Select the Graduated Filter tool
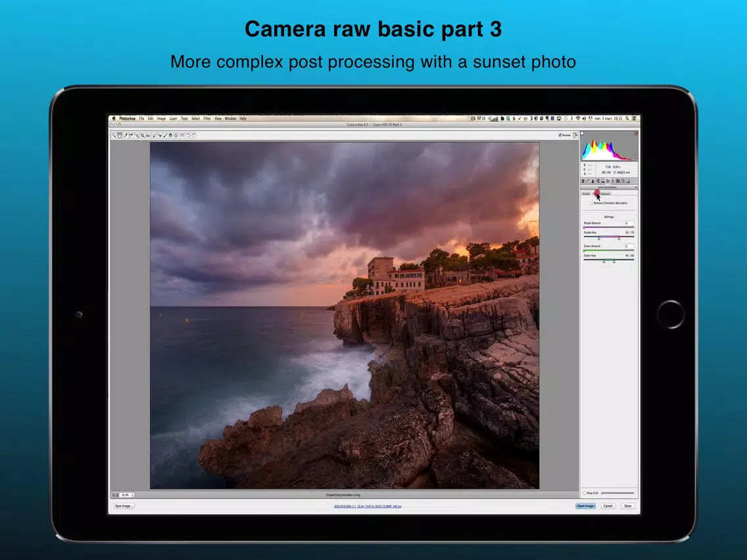The height and width of the screenshot is (560, 747). tap(170, 135)
